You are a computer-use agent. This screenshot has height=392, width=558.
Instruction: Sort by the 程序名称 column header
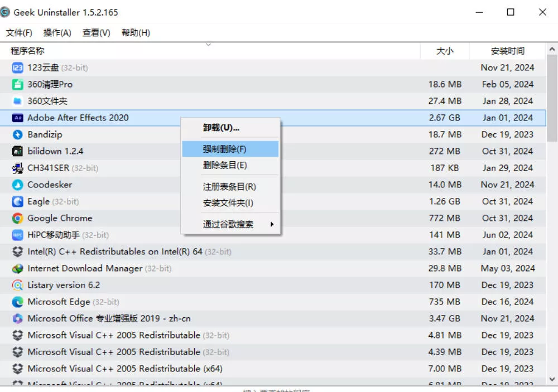210,51
